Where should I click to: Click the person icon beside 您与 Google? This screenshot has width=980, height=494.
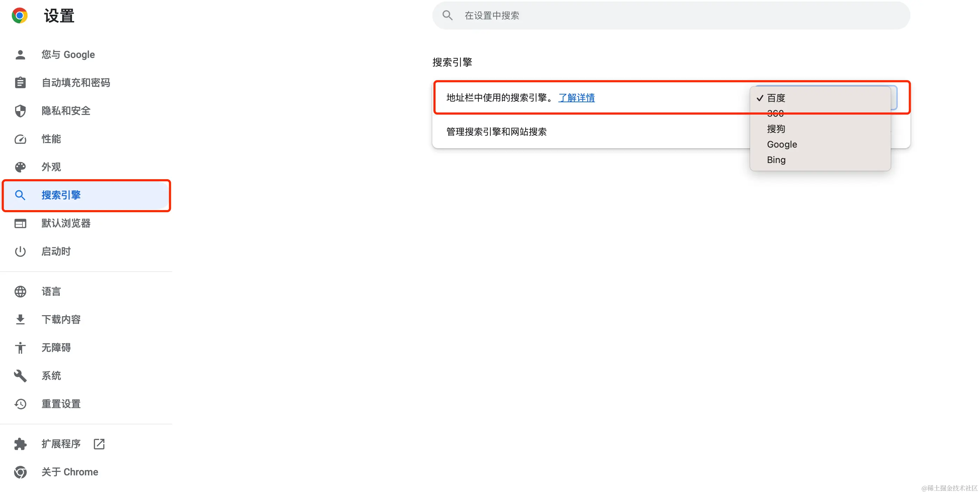pos(20,55)
